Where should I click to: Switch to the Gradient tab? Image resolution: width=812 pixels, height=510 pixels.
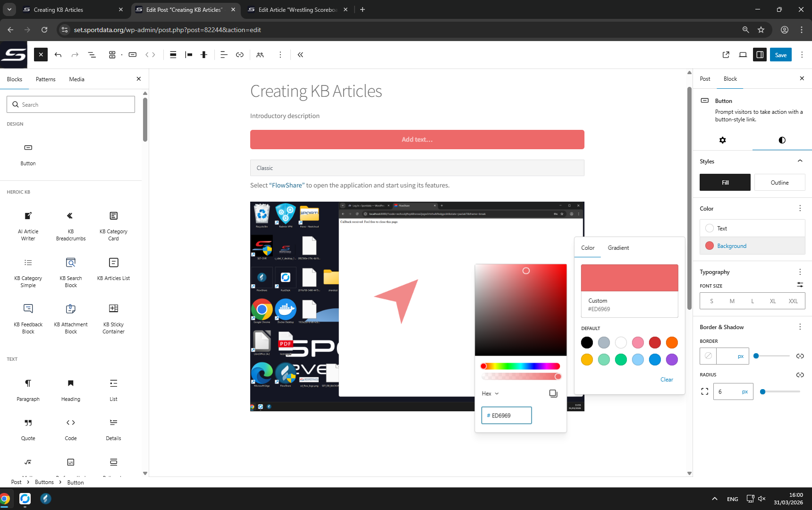click(618, 248)
